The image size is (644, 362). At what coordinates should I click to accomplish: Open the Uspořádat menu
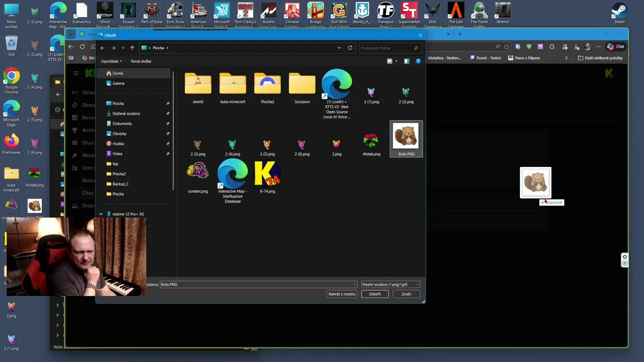coord(111,61)
